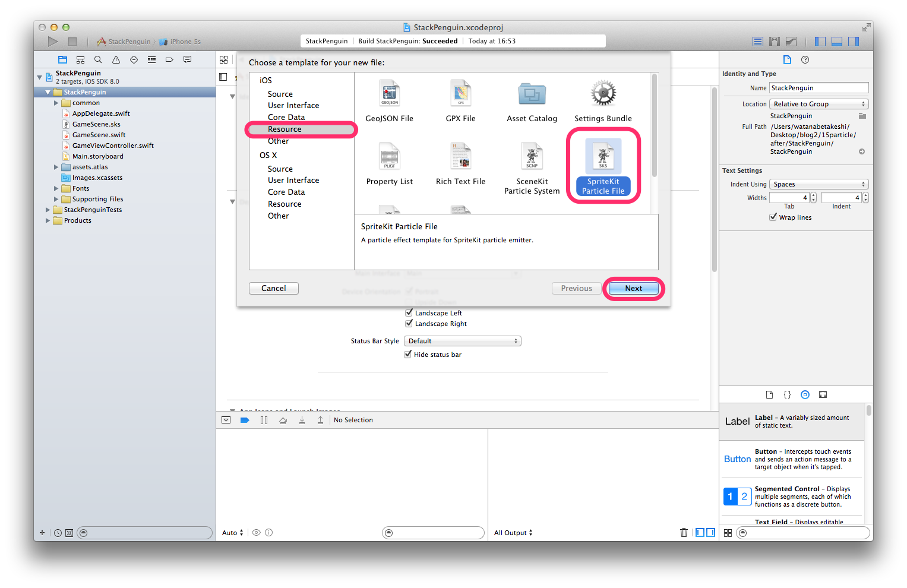
Task: Expand the Supporting Files folder
Action: click(56, 199)
